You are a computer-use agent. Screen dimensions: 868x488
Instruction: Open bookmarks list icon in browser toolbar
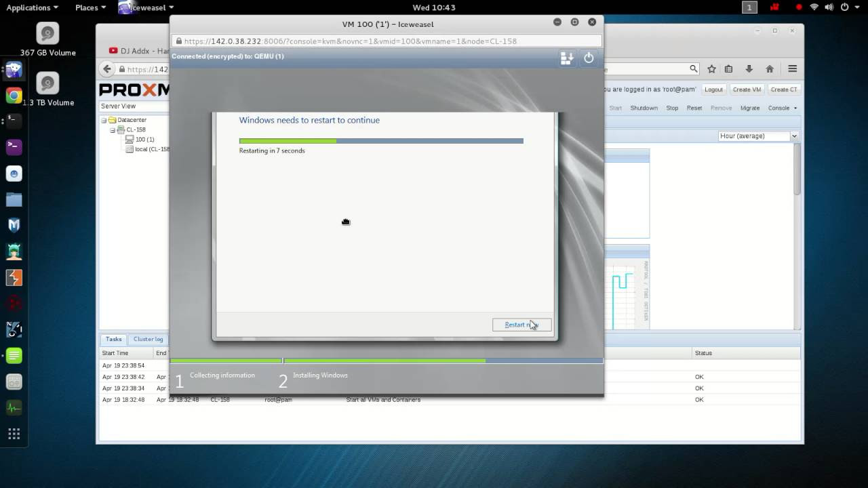click(x=729, y=68)
